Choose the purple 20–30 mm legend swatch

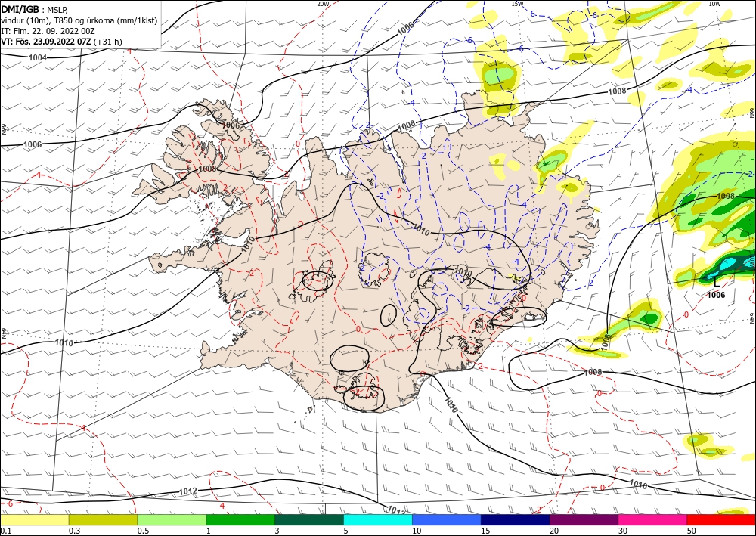[x=584, y=519]
